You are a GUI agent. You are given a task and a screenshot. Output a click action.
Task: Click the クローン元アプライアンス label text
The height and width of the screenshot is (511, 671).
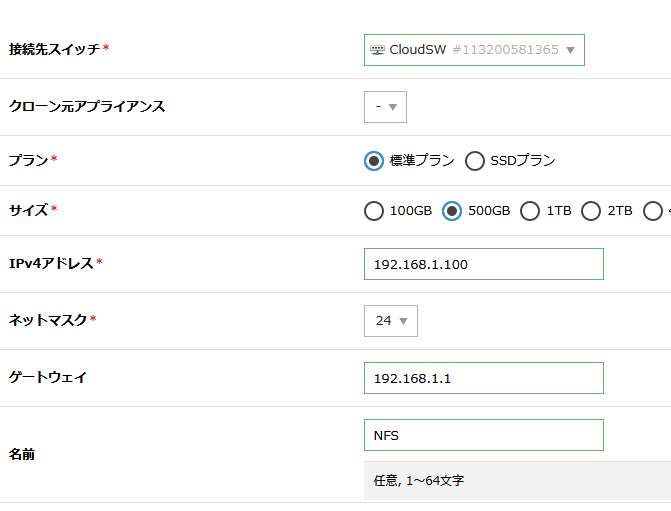pyautogui.click(x=86, y=106)
